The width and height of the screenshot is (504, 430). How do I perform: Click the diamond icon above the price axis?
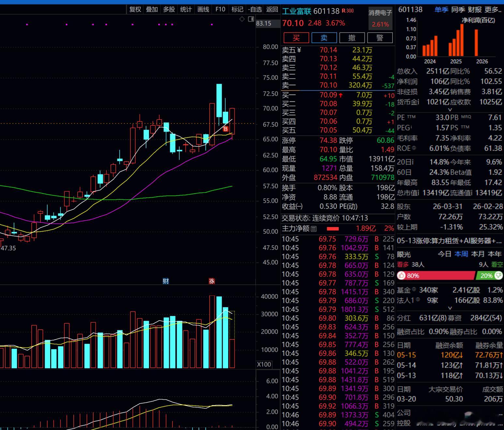(242, 19)
